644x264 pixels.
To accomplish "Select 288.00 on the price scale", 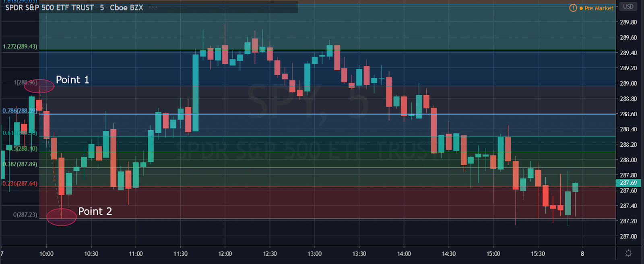I will pos(628,160).
